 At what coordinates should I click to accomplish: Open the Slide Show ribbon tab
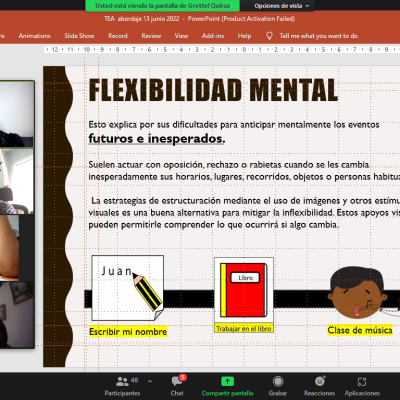[79, 36]
